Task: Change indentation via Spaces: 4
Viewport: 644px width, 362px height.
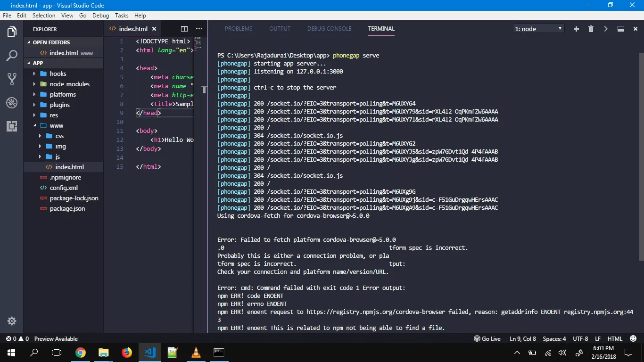Action: [554, 339]
